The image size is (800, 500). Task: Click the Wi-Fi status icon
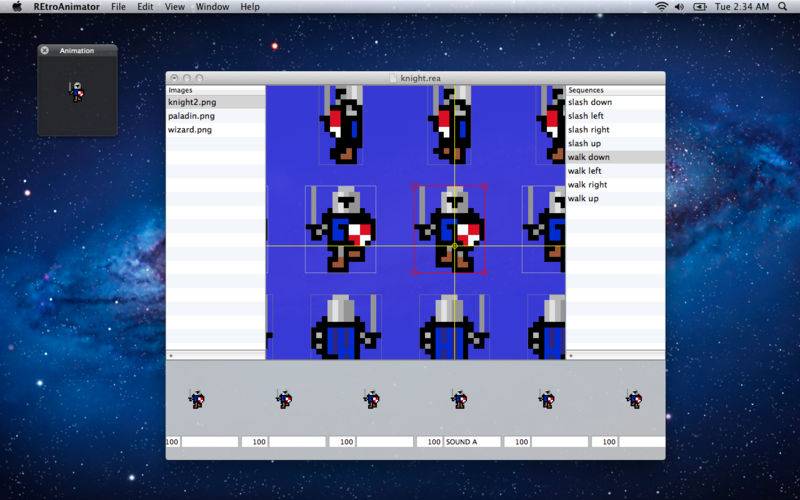tap(662, 7)
